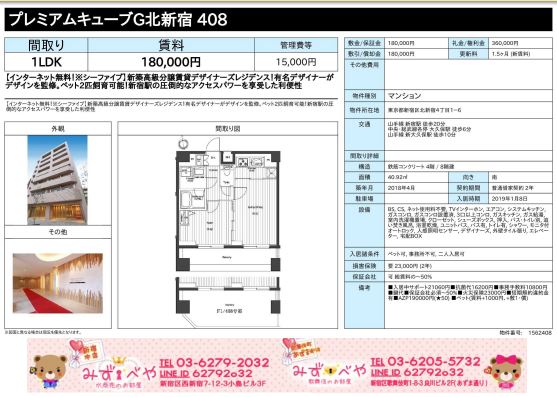Click the building exterior photo
Image resolution: width=557 pixels, height=397 pixels.
point(58,180)
